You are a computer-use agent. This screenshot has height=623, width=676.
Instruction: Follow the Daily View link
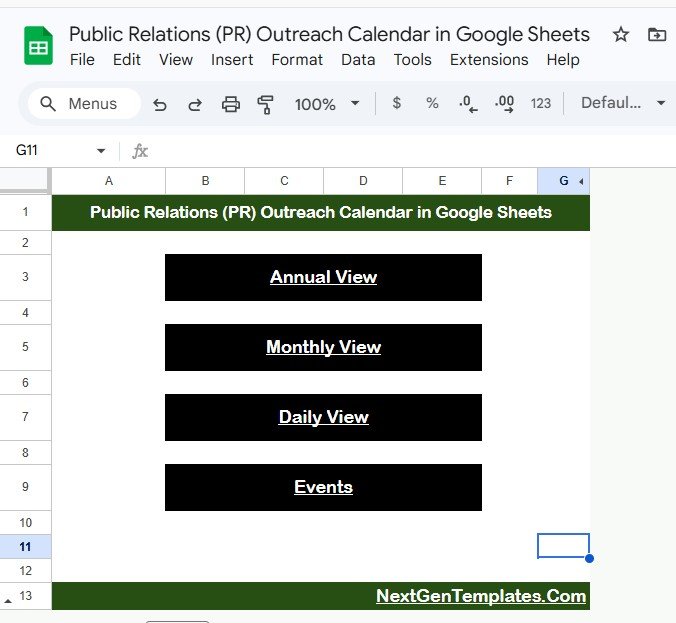click(x=323, y=417)
